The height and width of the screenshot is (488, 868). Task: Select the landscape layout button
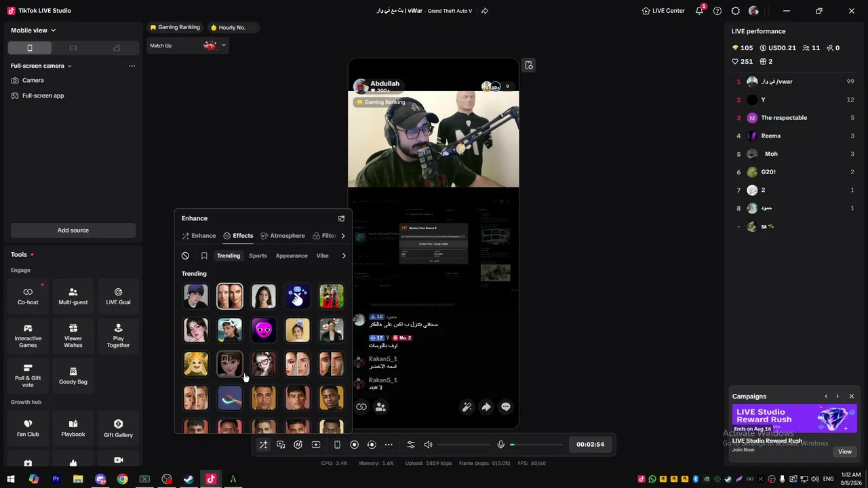tap(73, 48)
